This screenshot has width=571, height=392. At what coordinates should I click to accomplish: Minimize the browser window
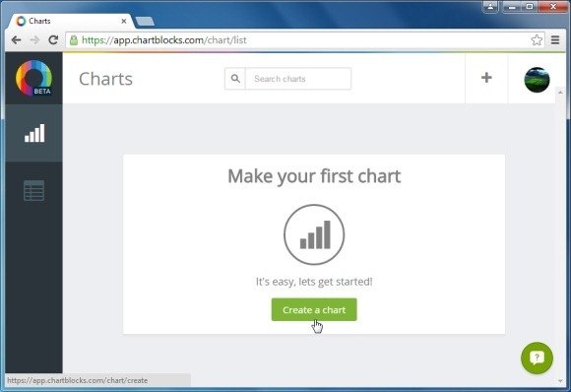(512, 7)
